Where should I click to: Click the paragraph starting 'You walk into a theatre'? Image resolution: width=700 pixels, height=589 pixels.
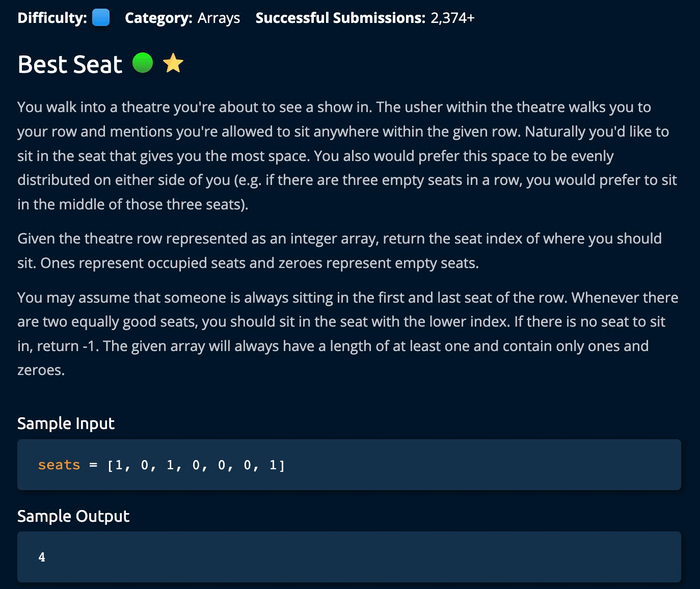pyautogui.click(x=346, y=156)
